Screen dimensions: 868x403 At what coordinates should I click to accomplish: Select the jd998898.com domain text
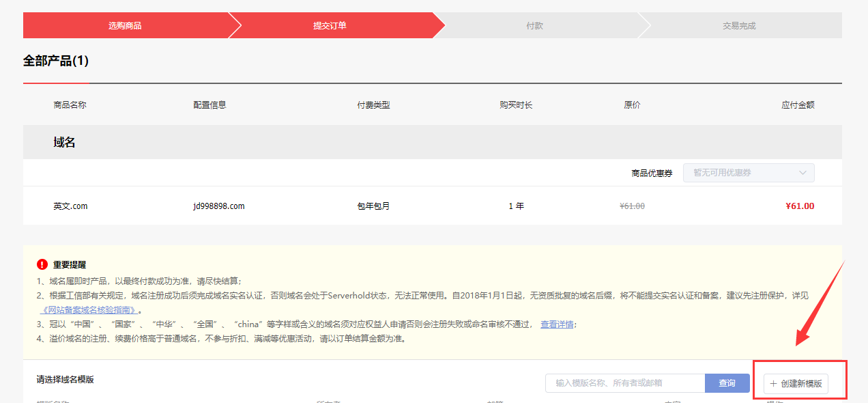[218, 206]
